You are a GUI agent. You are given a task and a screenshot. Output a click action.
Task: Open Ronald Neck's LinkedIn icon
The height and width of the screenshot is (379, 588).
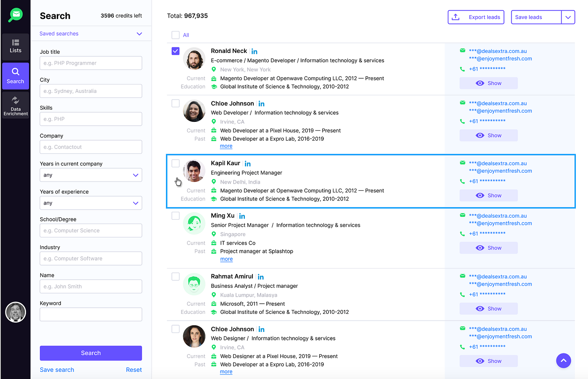tap(255, 51)
